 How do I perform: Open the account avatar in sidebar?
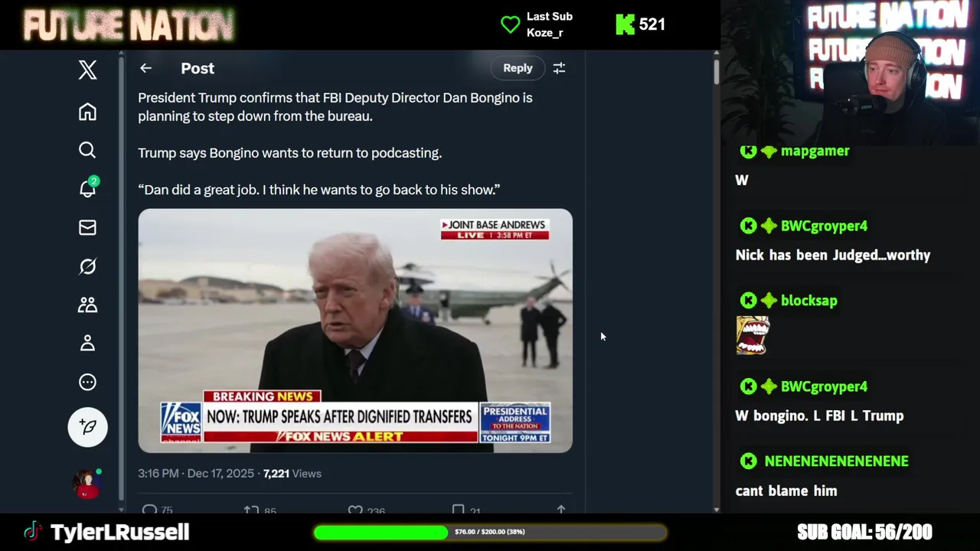click(87, 484)
